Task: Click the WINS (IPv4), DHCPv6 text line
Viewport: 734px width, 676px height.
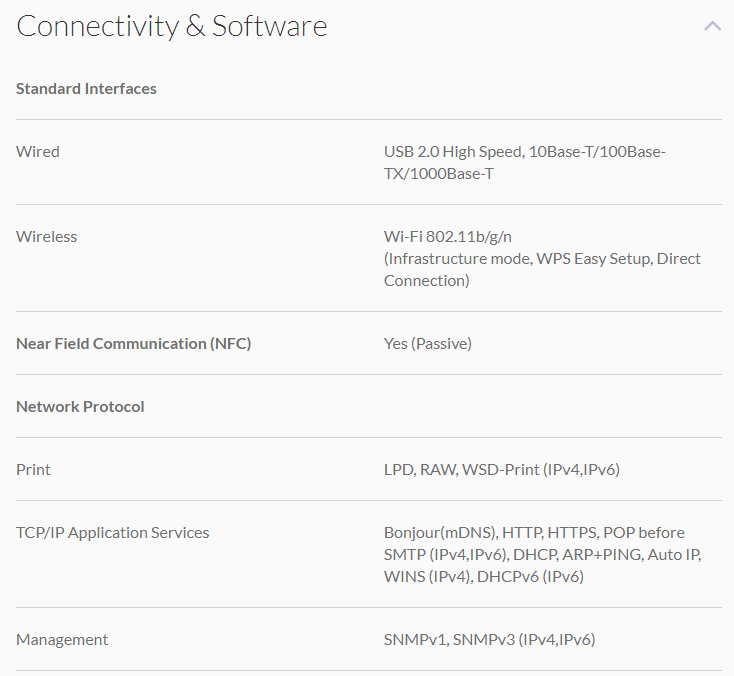Action: [x=483, y=577]
